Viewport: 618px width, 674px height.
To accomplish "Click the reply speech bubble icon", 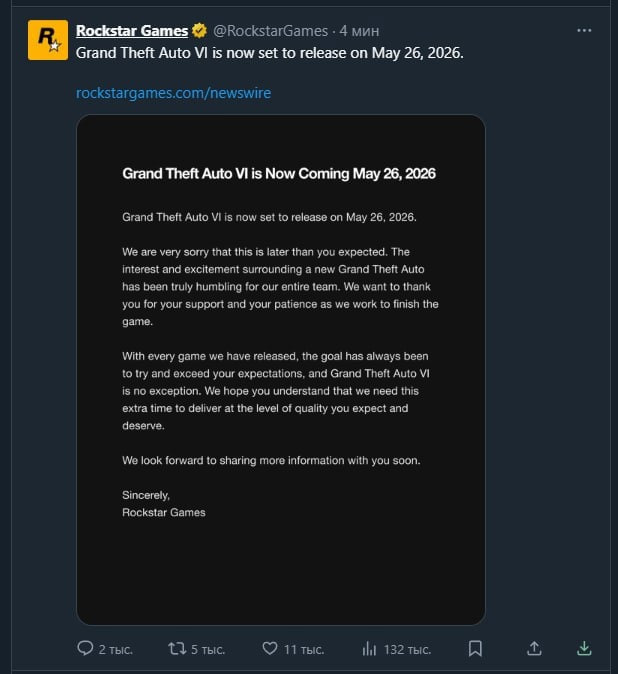I will tap(85, 648).
